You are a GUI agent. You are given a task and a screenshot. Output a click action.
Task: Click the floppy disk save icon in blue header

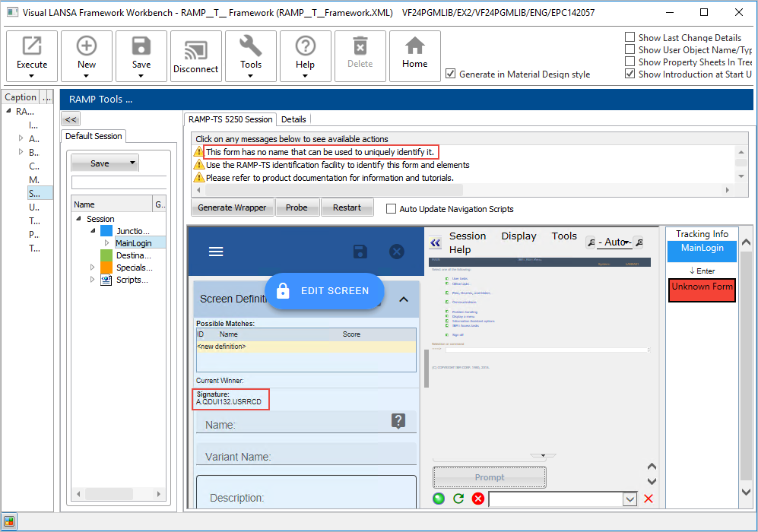(x=361, y=252)
